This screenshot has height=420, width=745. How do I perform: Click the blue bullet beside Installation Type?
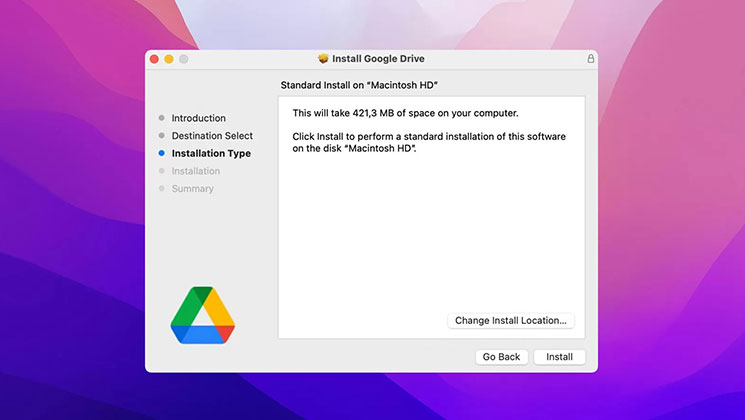pos(162,153)
